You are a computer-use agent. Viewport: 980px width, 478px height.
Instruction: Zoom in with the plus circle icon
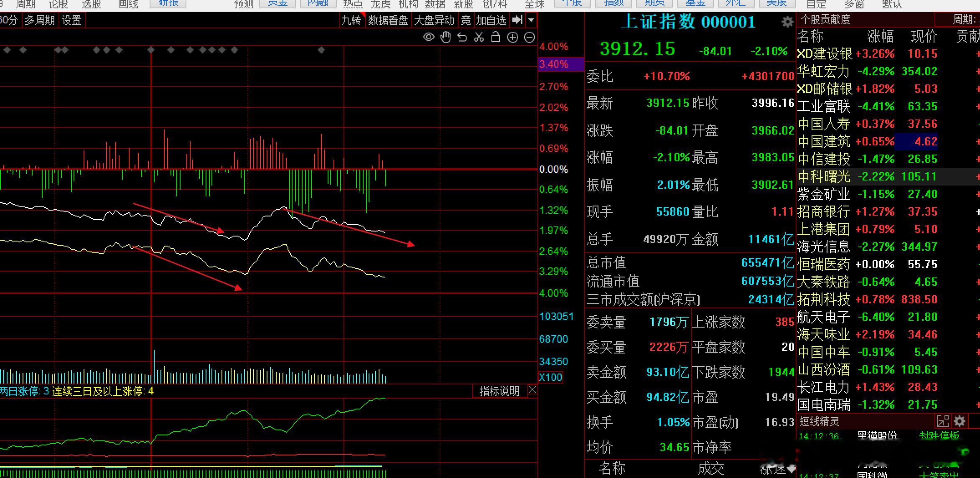point(512,37)
